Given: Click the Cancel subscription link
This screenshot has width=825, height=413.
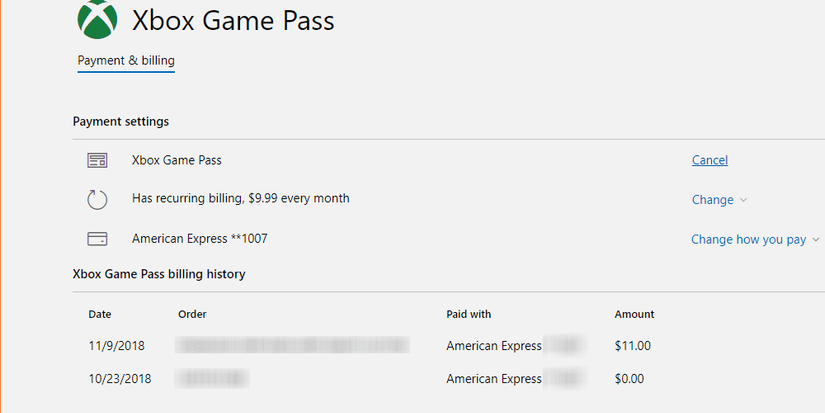Looking at the screenshot, I should 709,160.
